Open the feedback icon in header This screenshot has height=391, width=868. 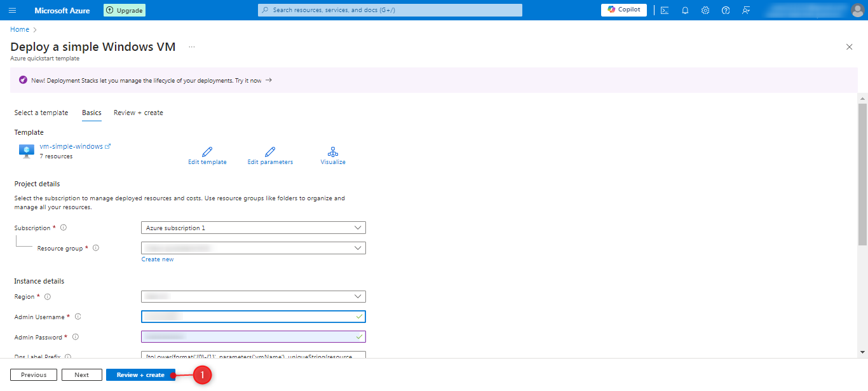click(746, 10)
